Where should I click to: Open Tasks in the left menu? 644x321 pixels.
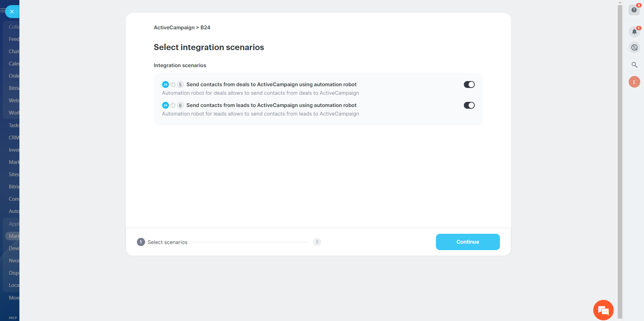click(x=14, y=125)
